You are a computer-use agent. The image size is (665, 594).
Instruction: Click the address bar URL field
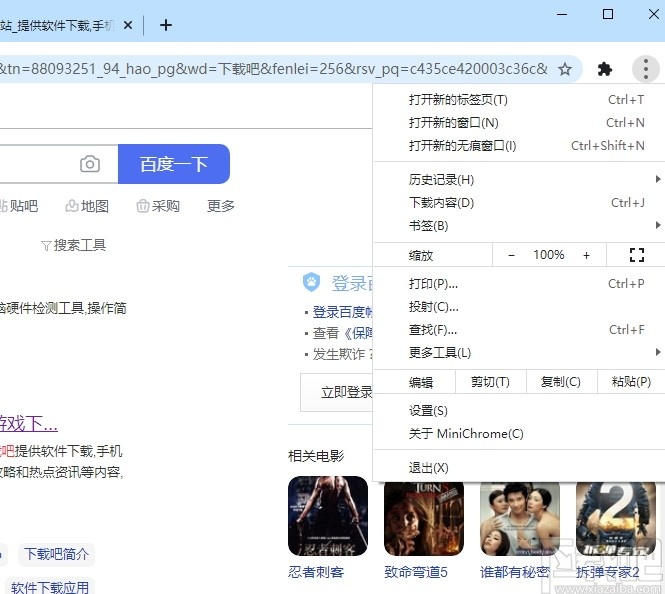coord(274,69)
